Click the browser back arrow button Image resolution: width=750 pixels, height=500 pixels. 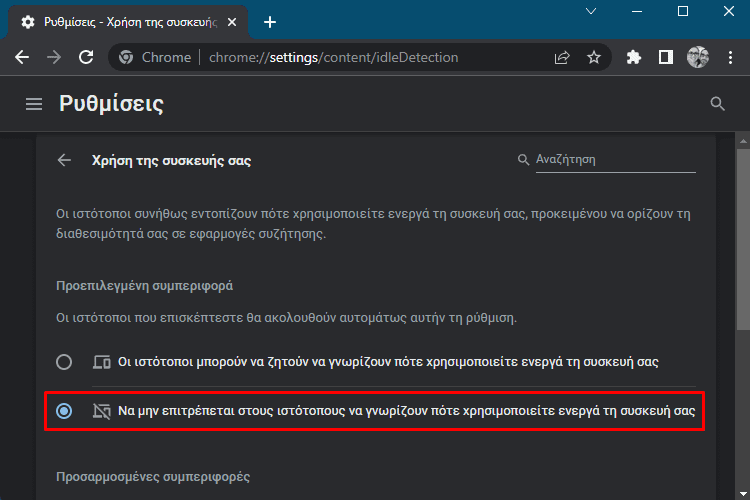tap(22, 57)
